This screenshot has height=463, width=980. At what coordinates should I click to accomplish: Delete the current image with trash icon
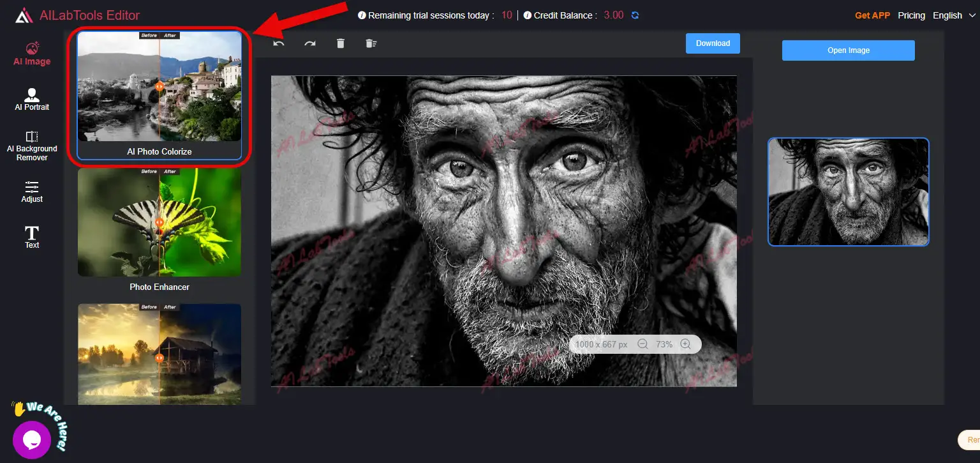(341, 43)
